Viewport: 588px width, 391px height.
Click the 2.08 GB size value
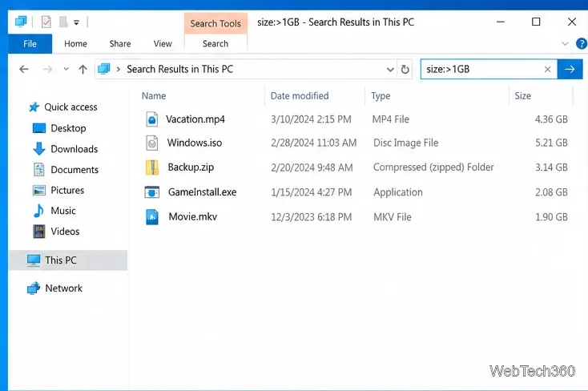tap(551, 192)
